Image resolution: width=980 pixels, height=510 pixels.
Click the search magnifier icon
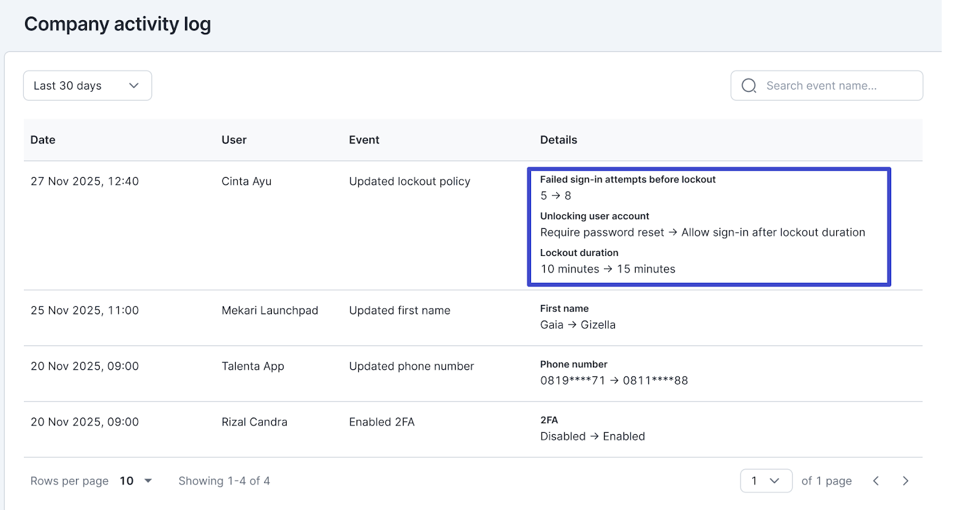click(748, 86)
